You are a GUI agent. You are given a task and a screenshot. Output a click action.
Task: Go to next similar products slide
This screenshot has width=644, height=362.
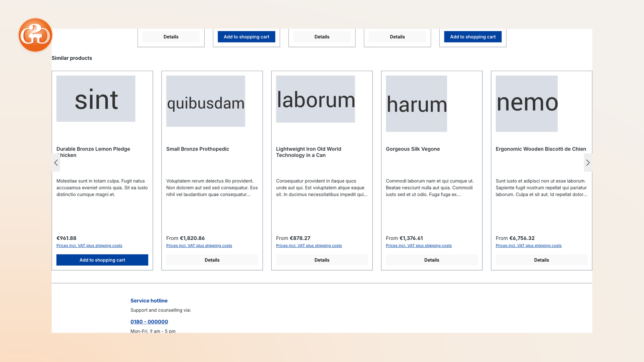(588, 163)
